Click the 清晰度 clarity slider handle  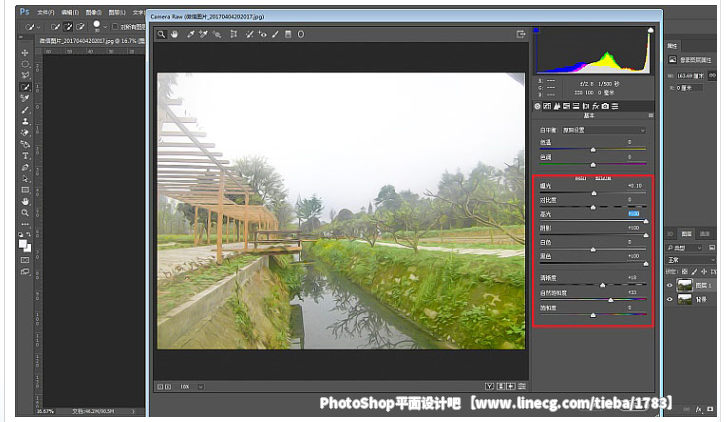click(603, 285)
